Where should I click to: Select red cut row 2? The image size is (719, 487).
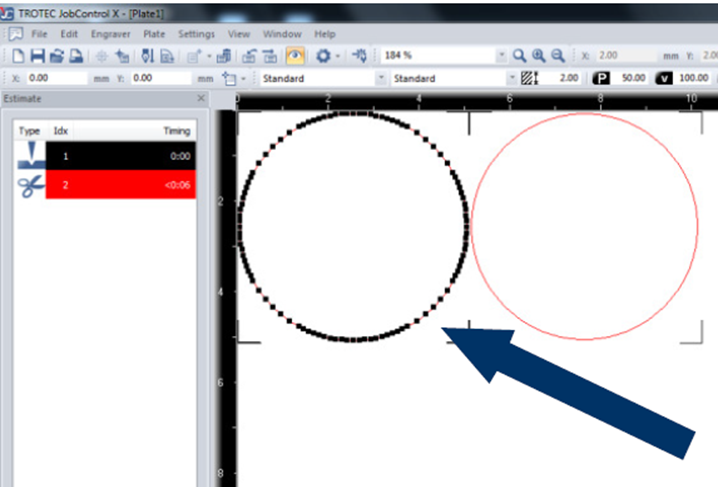(x=120, y=184)
